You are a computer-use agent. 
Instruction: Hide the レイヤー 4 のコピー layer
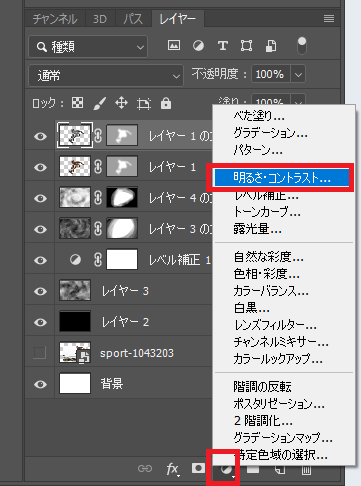click(40, 198)
